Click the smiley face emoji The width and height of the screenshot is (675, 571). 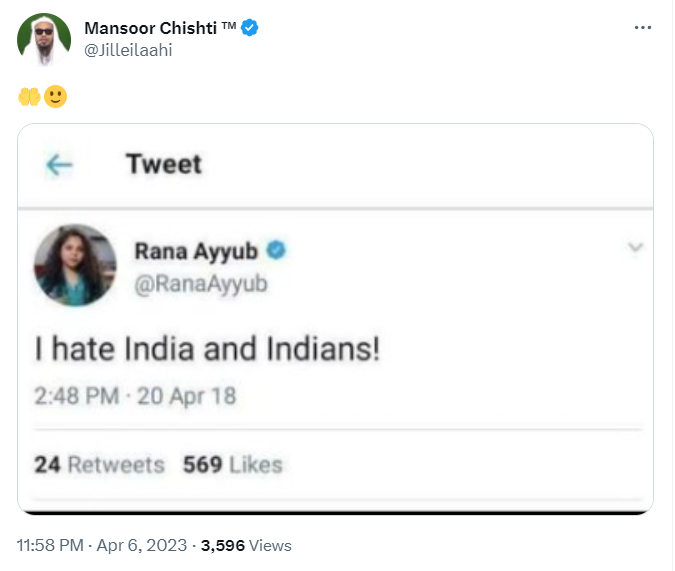(x=56, y=96)
